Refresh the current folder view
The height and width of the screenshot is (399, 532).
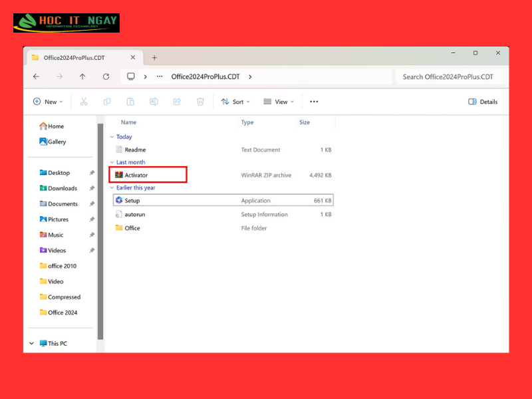tap(106, 76)
